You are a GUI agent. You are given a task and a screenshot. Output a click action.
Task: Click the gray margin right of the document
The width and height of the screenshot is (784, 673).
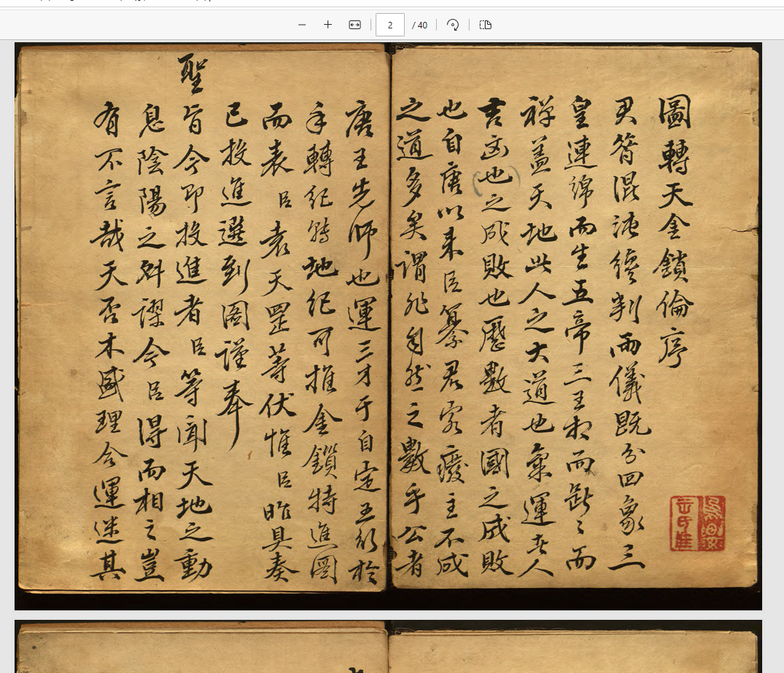[772, 328]
